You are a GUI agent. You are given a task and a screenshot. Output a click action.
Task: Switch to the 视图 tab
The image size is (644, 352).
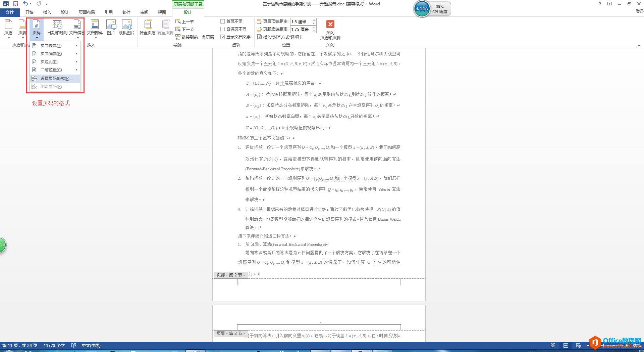coord(162,12)
